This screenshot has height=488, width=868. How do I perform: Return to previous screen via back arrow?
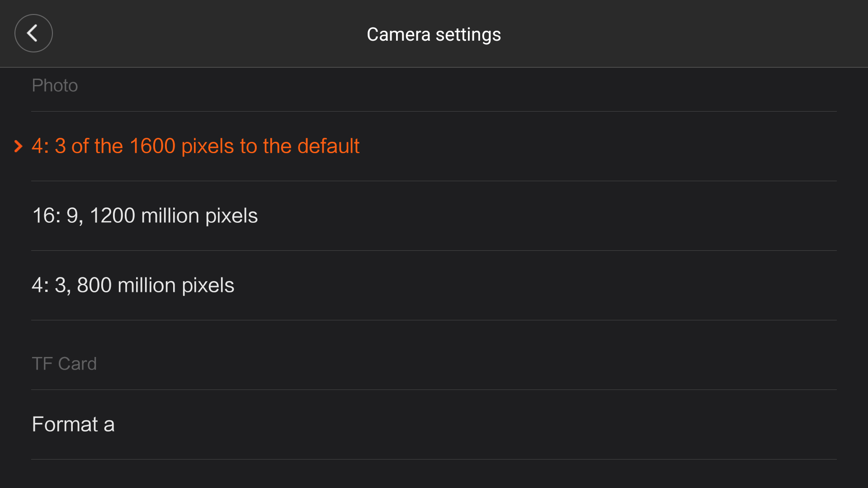pyautogui.click(x=33, y=33)
